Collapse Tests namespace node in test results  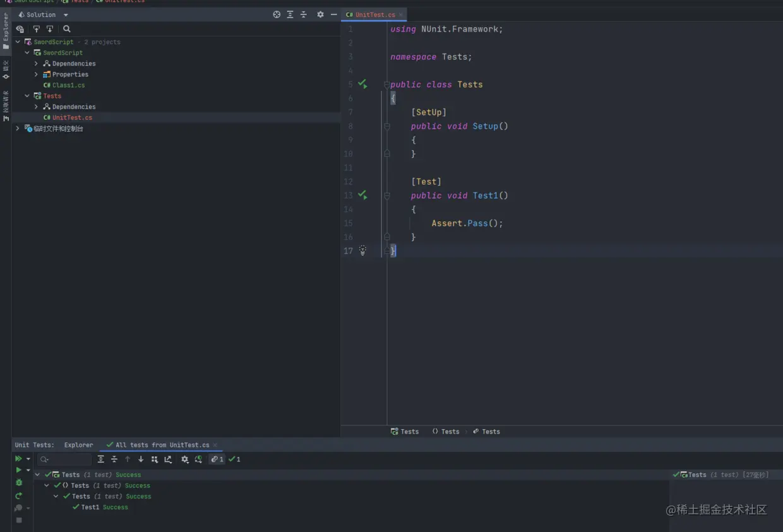pyautogui.click(x=47, y=485)
